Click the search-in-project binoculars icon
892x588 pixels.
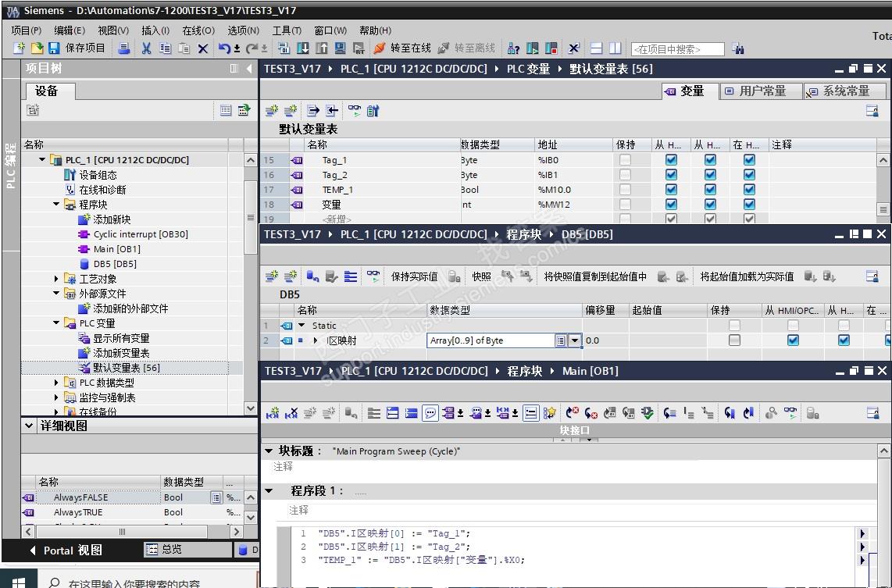tap(738, 49)
